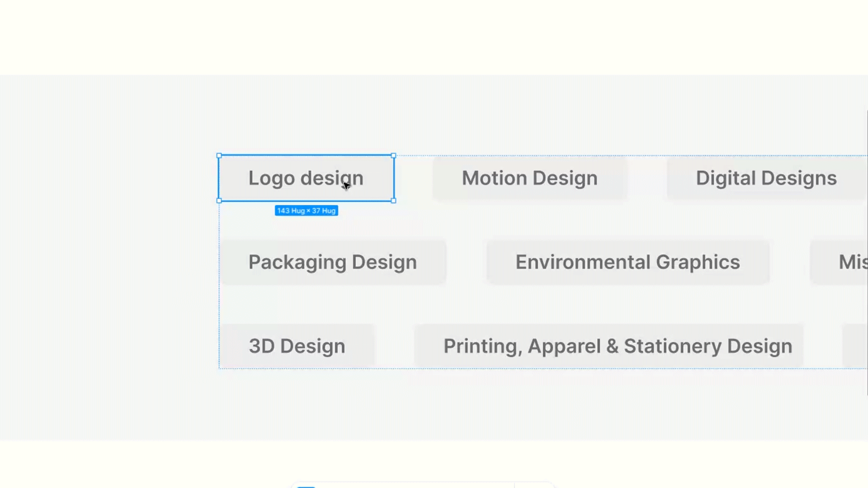This screenshot has height=488, width=868.
Task: Select the Motion Design chip
Action: click(529, 178)
